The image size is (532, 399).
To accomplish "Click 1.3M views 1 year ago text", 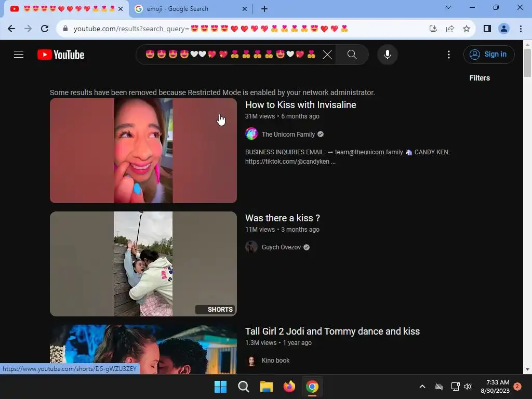I will click(x=278, y=343).
